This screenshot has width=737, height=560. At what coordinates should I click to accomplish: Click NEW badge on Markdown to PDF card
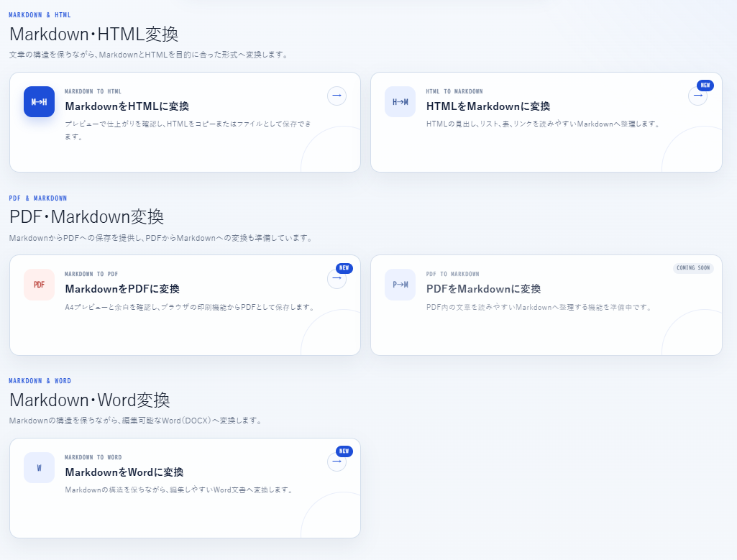pos(344,268)
